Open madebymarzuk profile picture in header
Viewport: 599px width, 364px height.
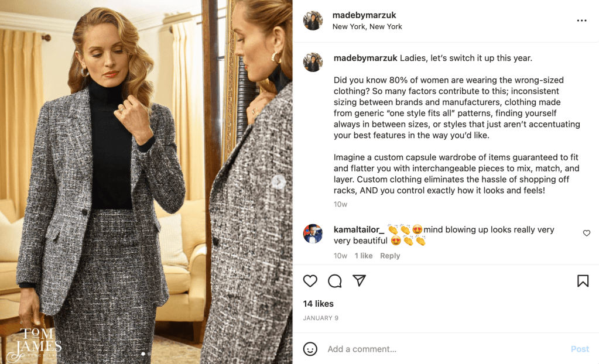[313, 20]
